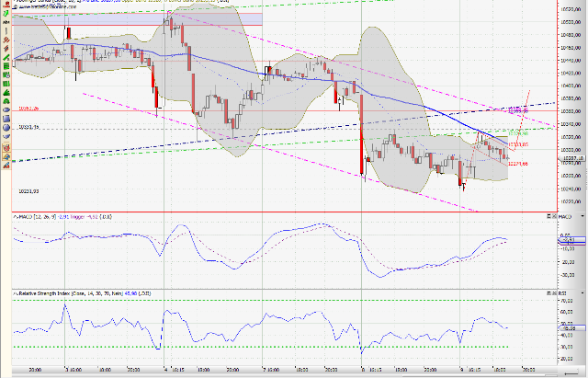Toggle the magnet snap tool
Viewport: 588px width, 378px height.
pyautogui.click(x=6, y=147)
